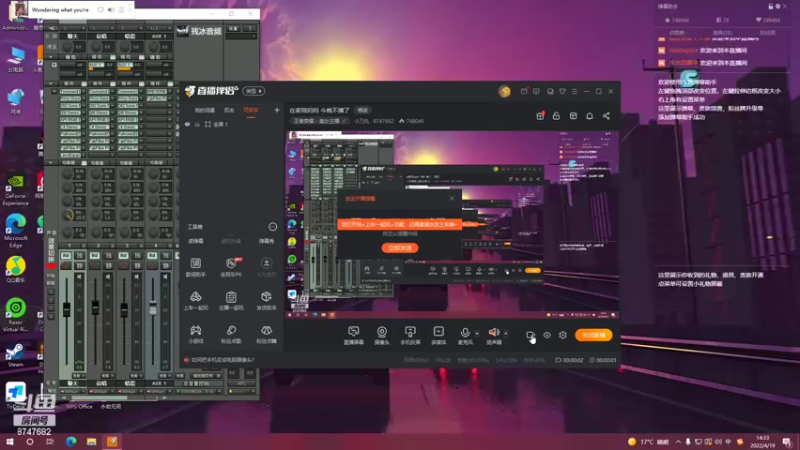
Task: Toggle the lock of 全屏 1 source
Action: (197, 124)
